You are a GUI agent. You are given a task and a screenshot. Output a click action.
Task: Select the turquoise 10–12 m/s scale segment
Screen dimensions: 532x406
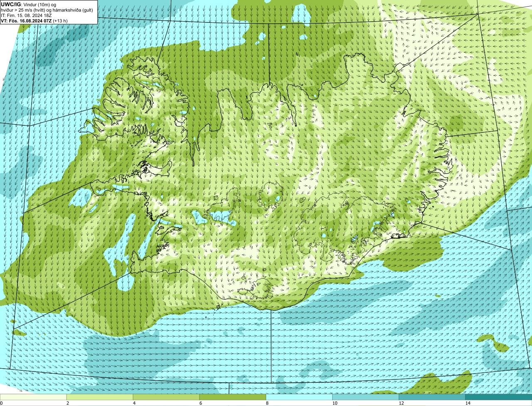click(366, 397)
